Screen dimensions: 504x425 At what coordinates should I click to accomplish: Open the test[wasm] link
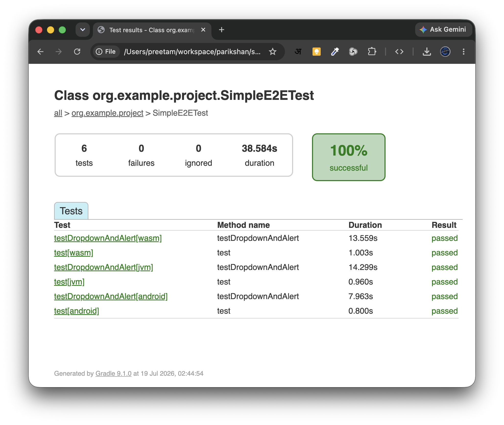[x=74, y=253]
